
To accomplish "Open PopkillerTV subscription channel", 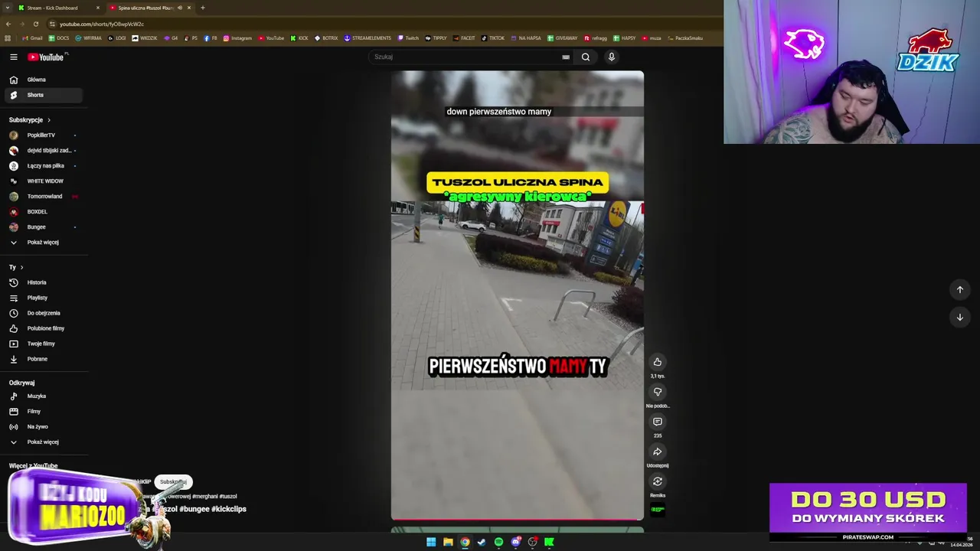I will [44, 135].
